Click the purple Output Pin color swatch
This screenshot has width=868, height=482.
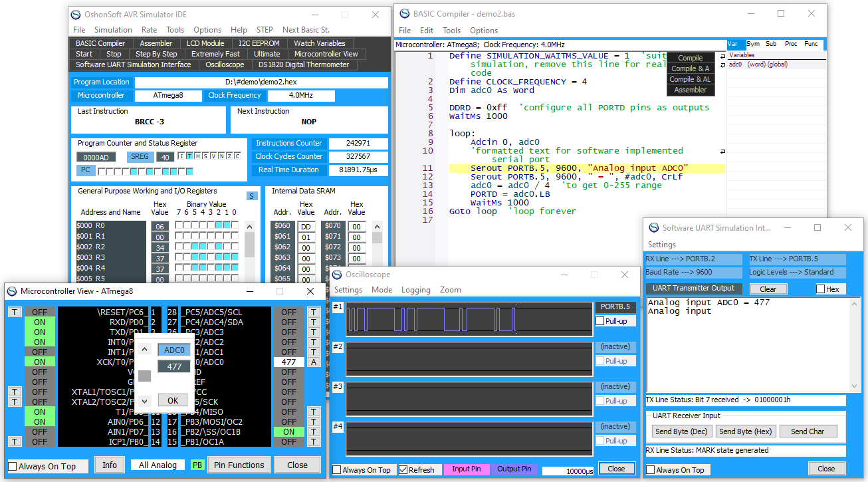pyautogui.click(x=514, y=469)
